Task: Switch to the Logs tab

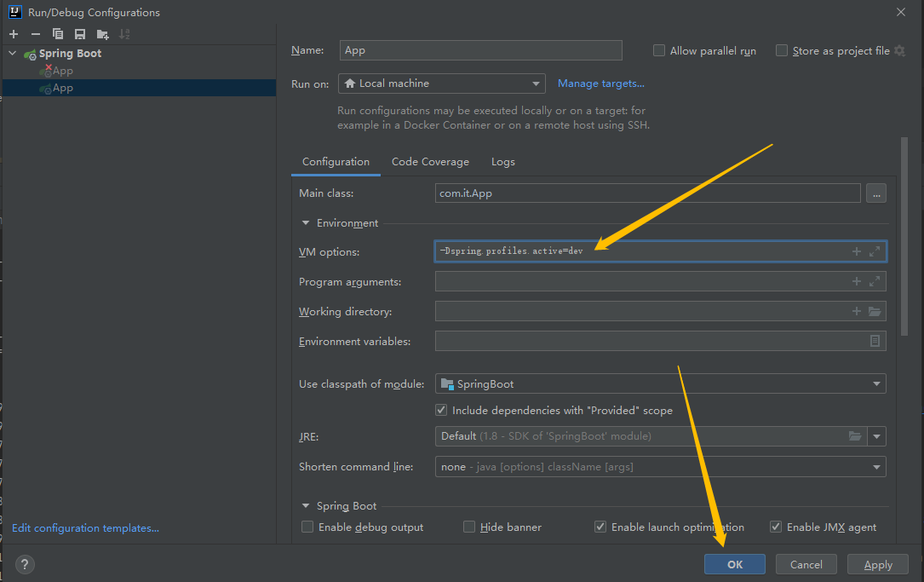Action: (503, 162)
